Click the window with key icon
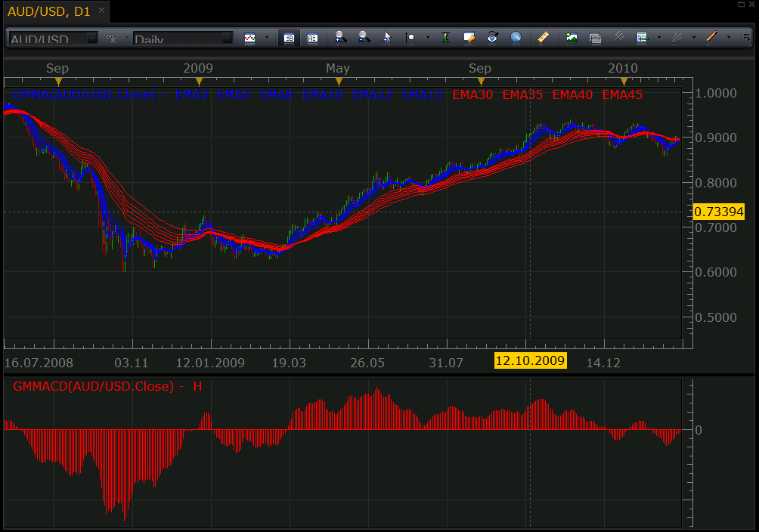The height and width of the screenshot is (532, 759). [x=469, y=38]
